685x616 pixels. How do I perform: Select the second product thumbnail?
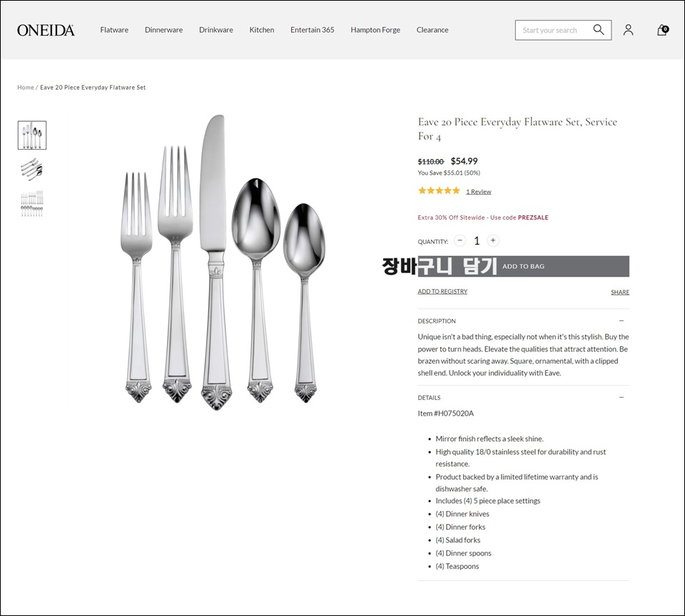pyautogui.click(x=32, y=170)
